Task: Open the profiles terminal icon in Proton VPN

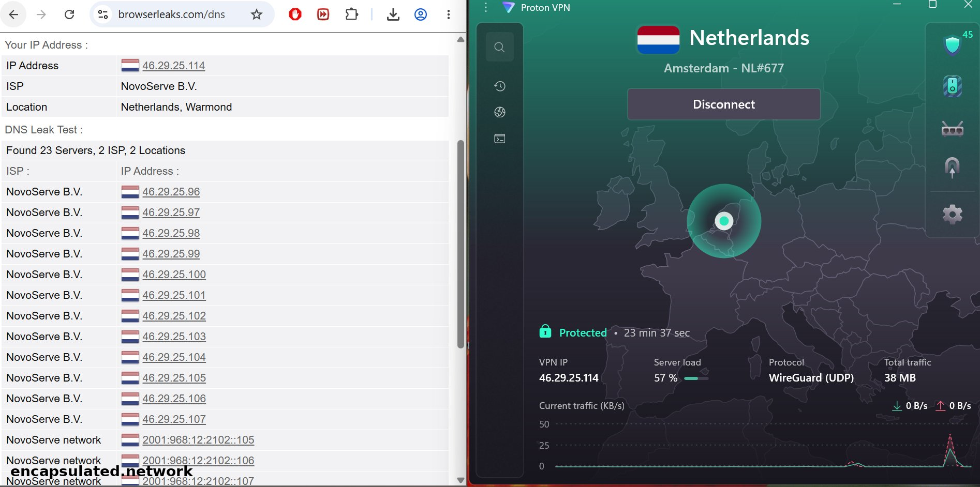Action: (x=500, y=139)
